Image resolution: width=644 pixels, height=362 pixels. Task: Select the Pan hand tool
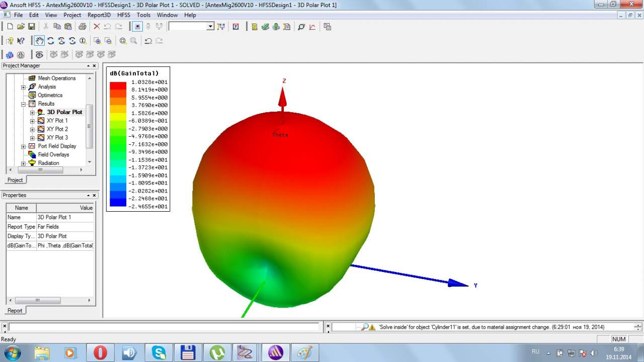pyautogui.click(x=39, y=41)
